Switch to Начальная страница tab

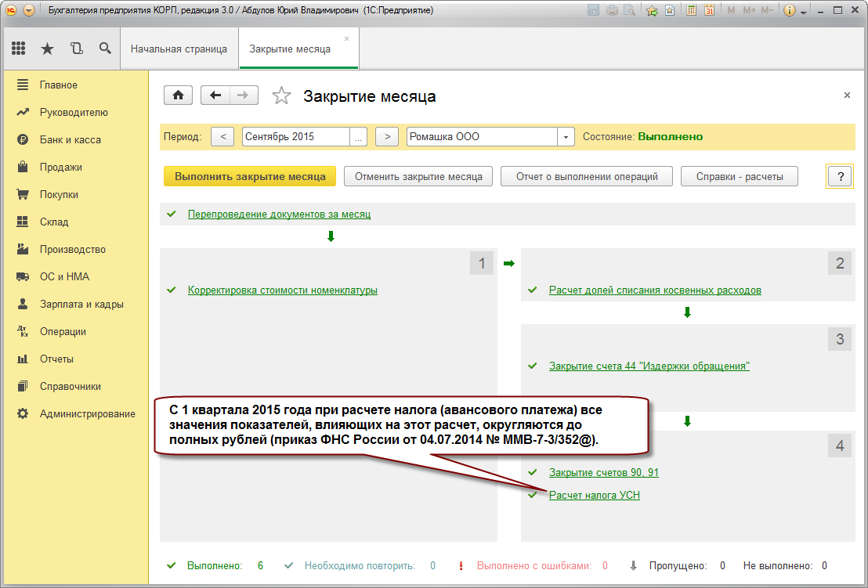point(179,49)
